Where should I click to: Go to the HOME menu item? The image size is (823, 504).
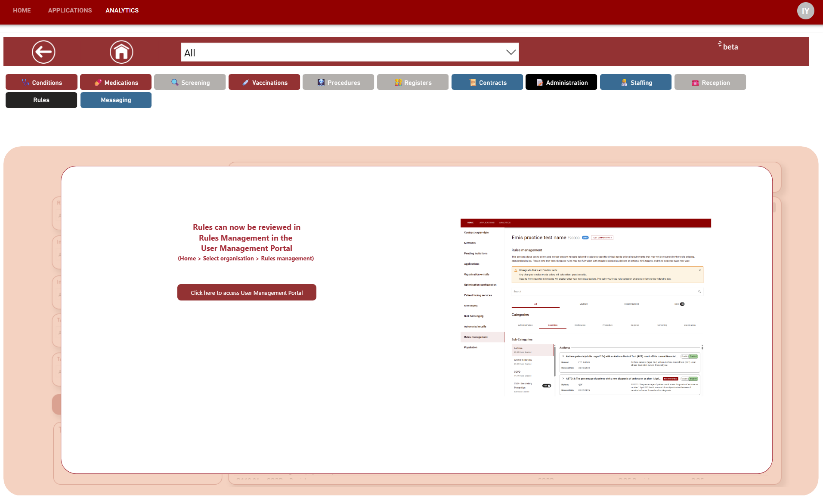click(x=22, y=10)
